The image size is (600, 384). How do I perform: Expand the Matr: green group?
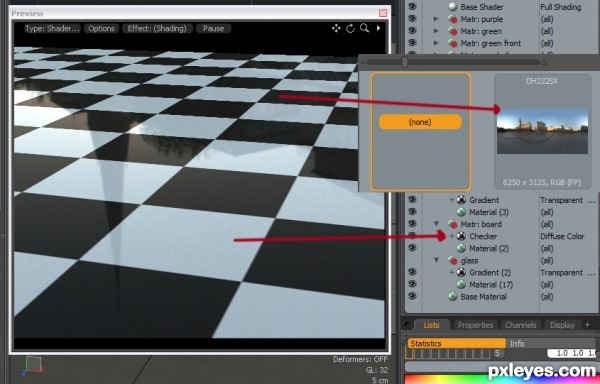[x=436, y=31]
